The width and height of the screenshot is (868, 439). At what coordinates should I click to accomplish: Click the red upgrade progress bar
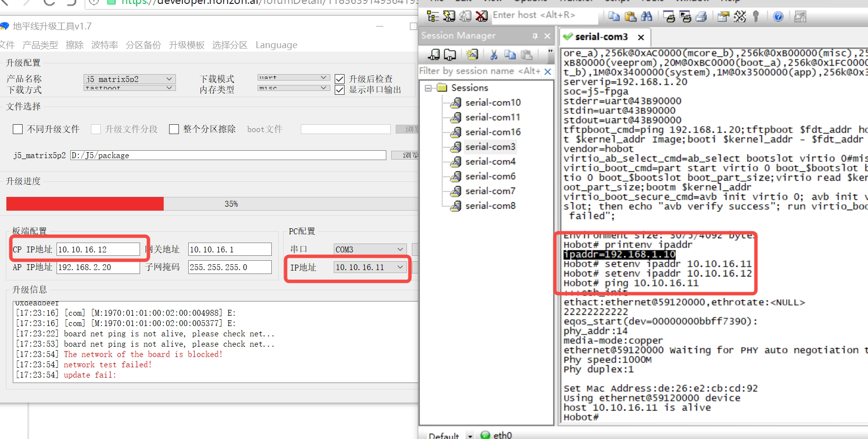click(85, 204)
